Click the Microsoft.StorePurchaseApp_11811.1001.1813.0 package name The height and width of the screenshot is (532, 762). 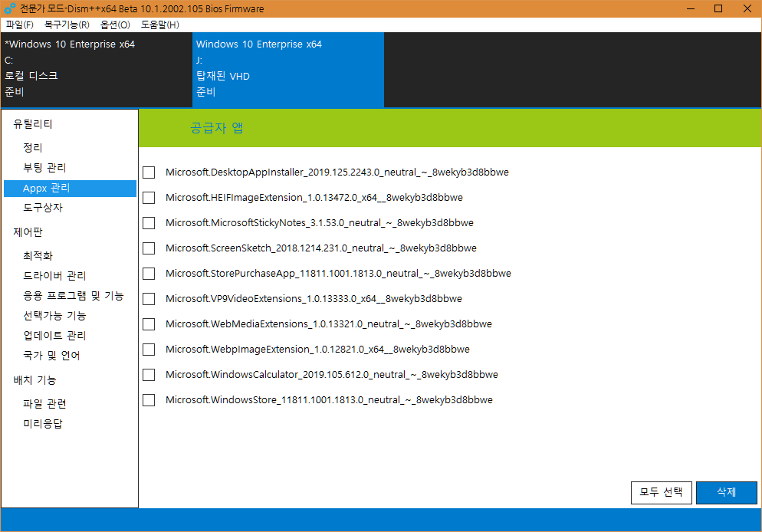(x=338, y=274)
